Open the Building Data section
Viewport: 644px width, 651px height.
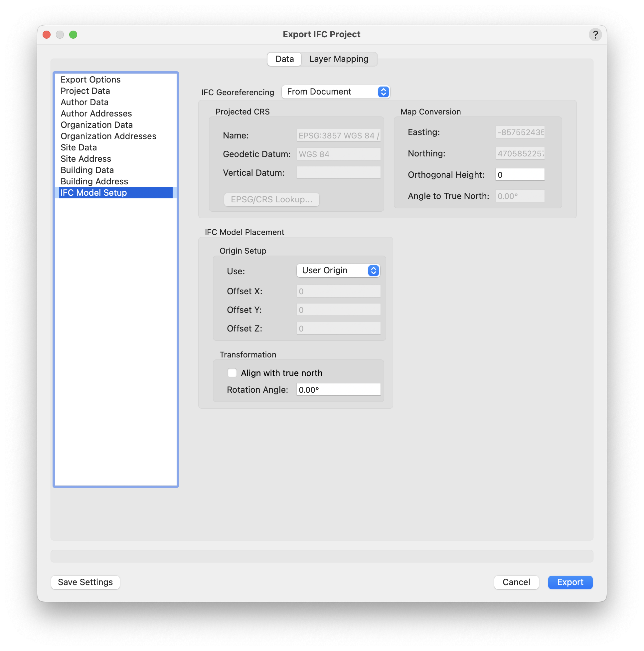tap(87, 170)
